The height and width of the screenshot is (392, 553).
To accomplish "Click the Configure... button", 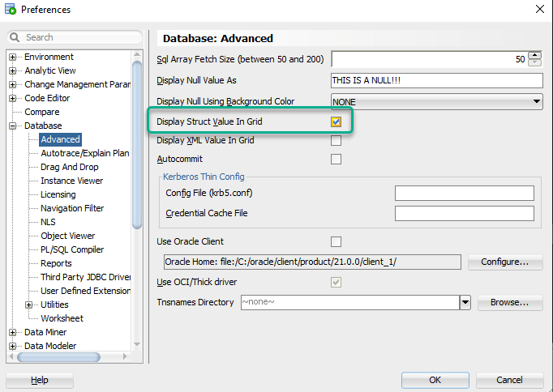I will 505,262.
